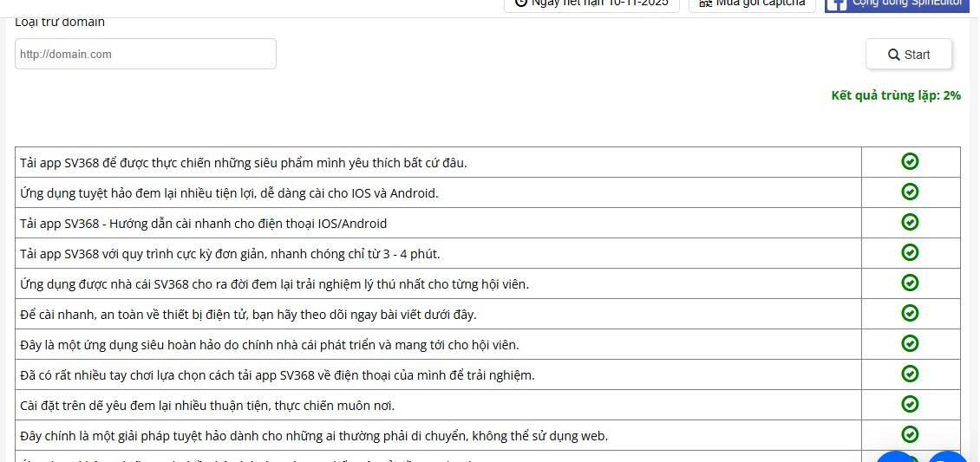Click check icon for 'Đã có rất nhiều tay chơi' row

(910, 374)
